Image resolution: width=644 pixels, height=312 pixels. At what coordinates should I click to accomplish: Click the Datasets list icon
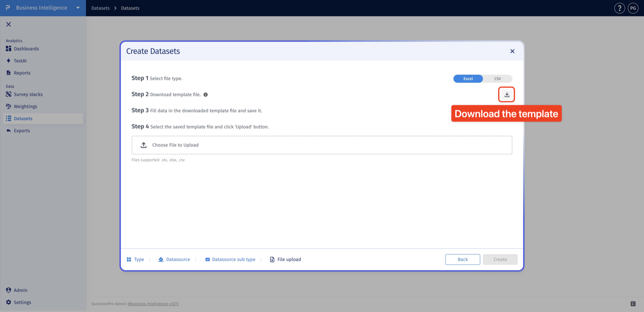point(8,119)
